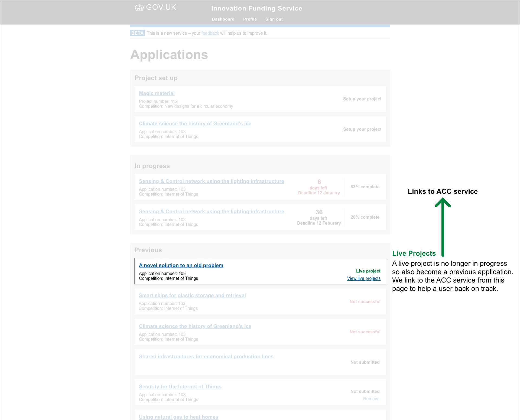Image resolution: width=520 pixels, height=420 pixels.
Task: Click Sign out in header
Action: click(274, 19)
